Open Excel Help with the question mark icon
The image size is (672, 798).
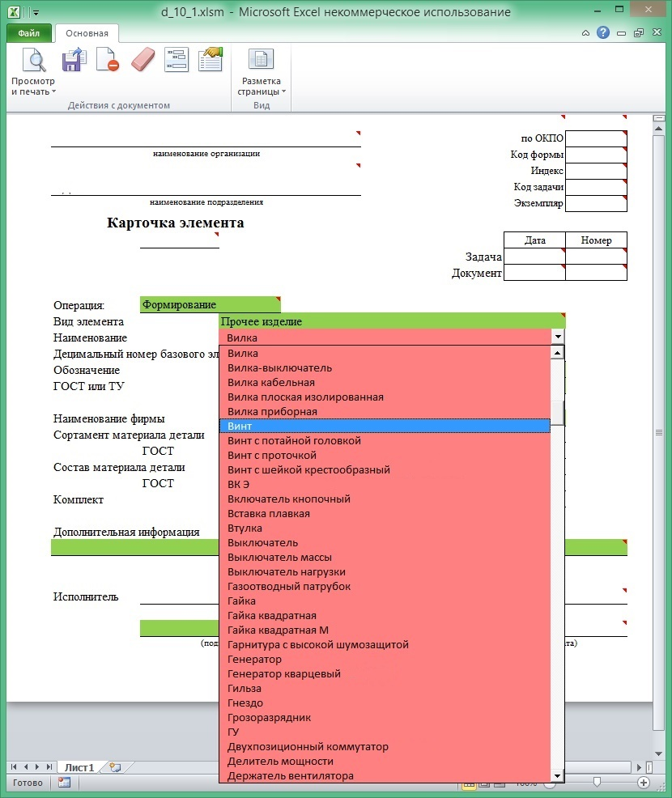point(603,32)
